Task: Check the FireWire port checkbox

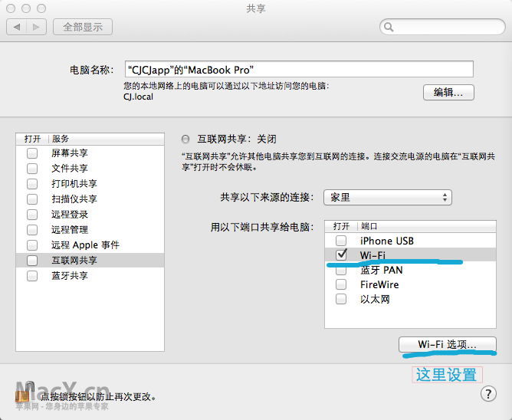Action: click(341, 284)
